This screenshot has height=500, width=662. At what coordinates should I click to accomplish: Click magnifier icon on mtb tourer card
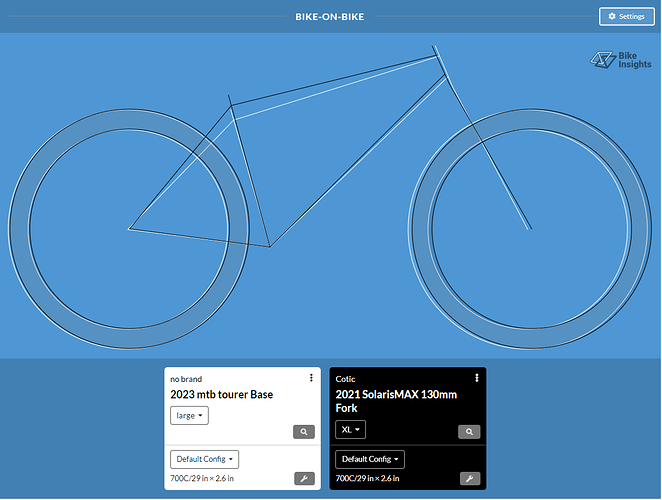304,432
